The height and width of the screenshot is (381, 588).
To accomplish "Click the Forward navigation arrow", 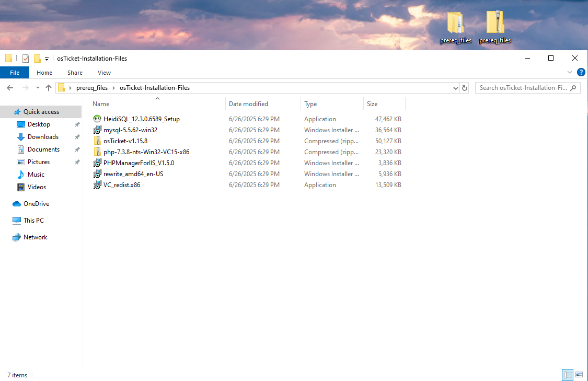I will pos(25,88).
